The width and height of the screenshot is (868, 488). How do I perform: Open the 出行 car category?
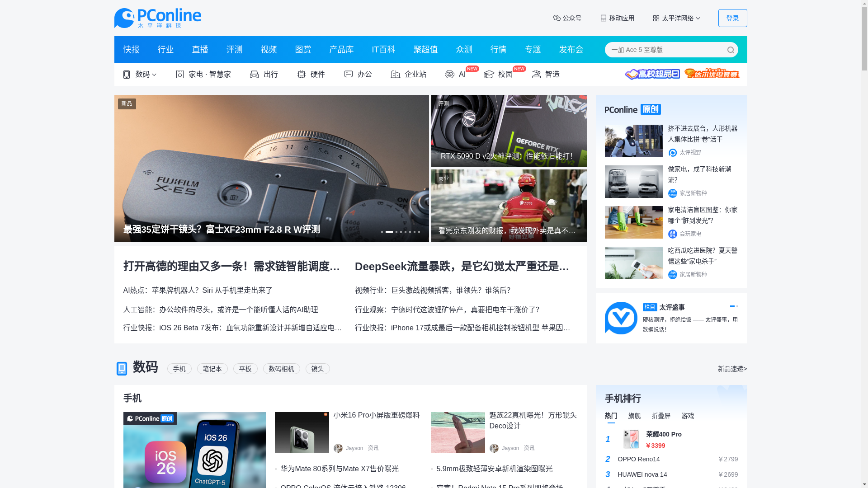coord(264,75)
